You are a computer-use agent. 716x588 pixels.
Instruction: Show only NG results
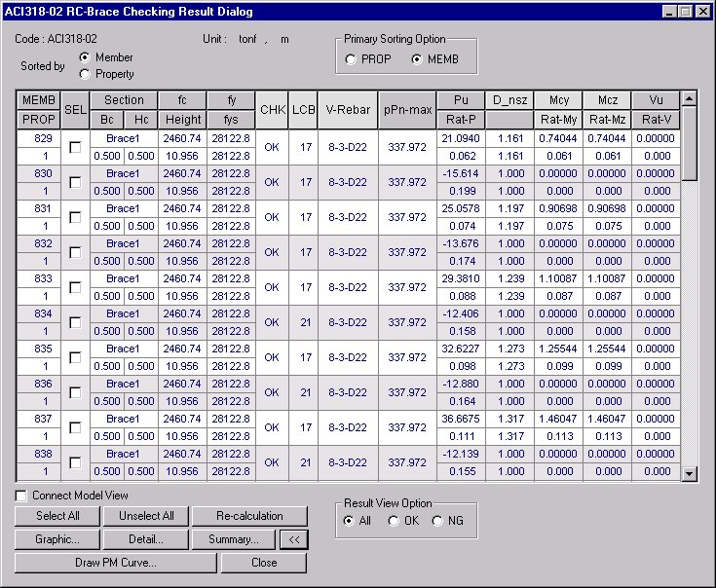(437, 521)
